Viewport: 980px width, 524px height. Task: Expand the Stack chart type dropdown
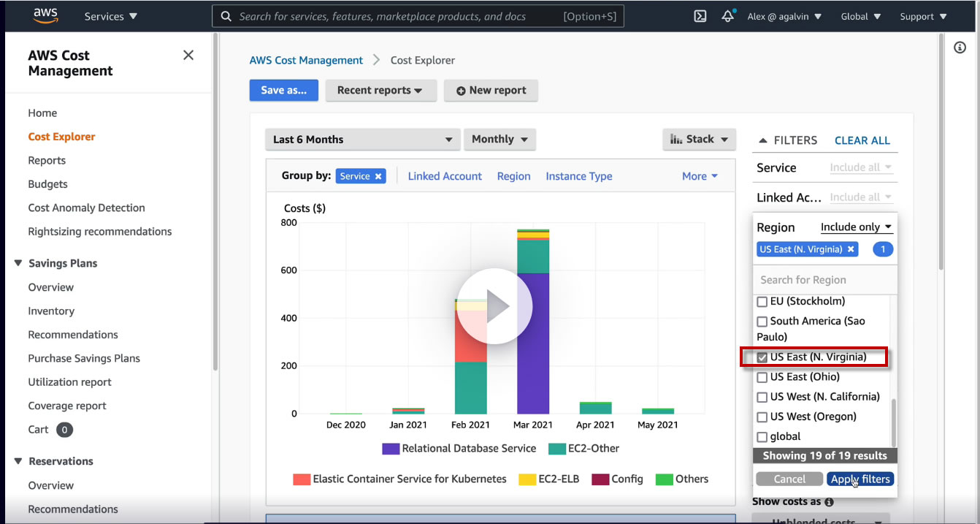[699, 140]
